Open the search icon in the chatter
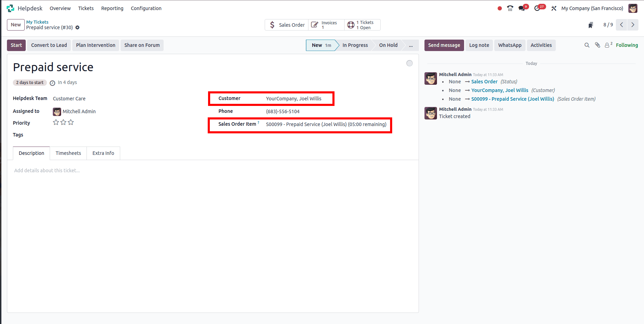Viewport: 644px width, 324px height. [x=587, y=45]
